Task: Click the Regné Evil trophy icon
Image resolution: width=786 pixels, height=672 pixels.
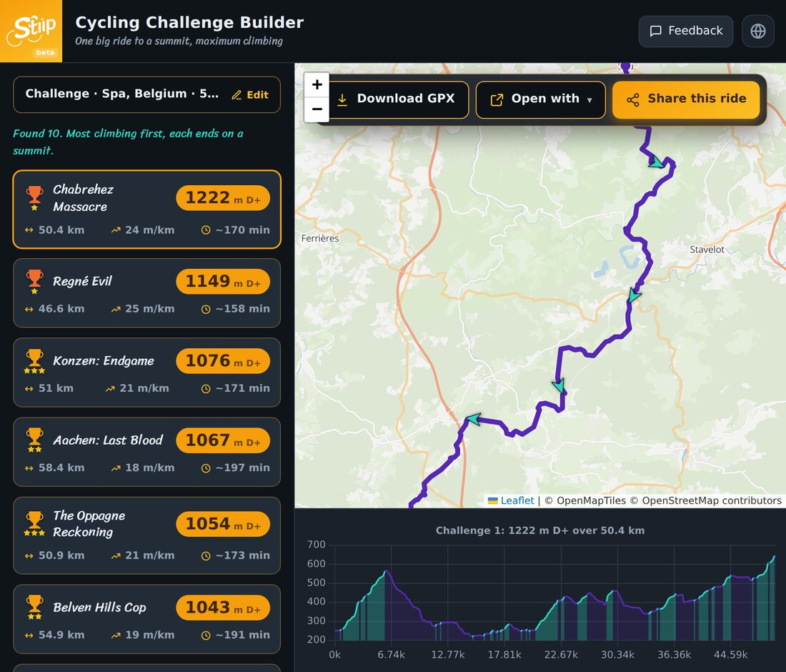Action: [x=34, y=282]
